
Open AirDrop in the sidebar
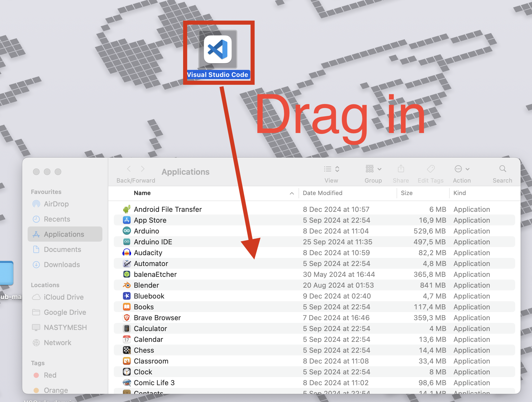[x=65, y=204]
